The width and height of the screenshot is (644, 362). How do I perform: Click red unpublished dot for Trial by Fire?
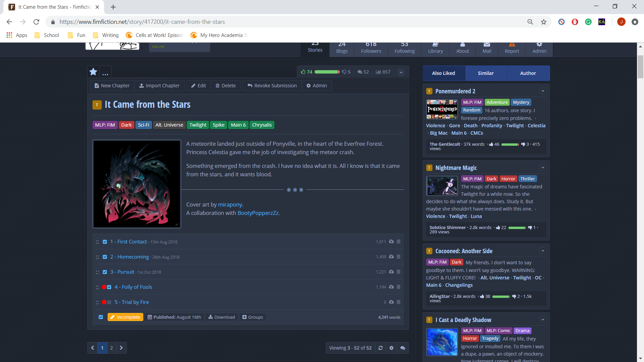point(104,302)
